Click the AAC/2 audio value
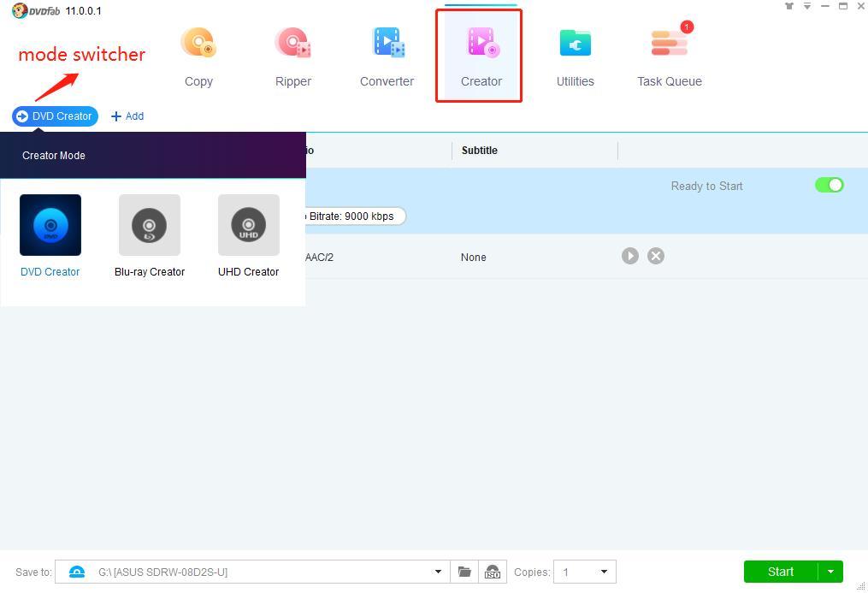The height and width of the screenshot is (593, 868). (x=320, y=258)
